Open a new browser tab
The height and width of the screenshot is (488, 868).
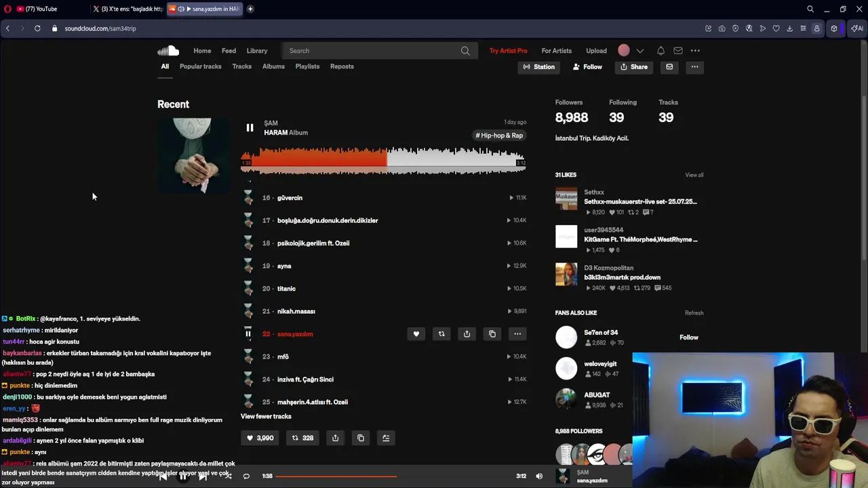point(250,9)
